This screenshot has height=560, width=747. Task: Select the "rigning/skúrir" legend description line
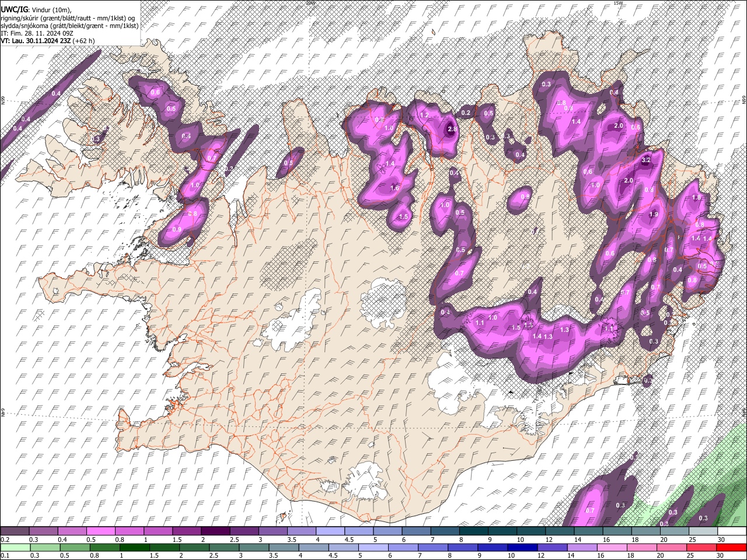point(69,17)
